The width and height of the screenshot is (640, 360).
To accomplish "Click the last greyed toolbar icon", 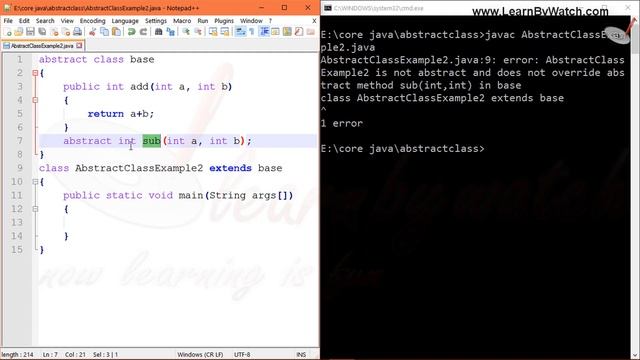I will click(x=311, y=32).
